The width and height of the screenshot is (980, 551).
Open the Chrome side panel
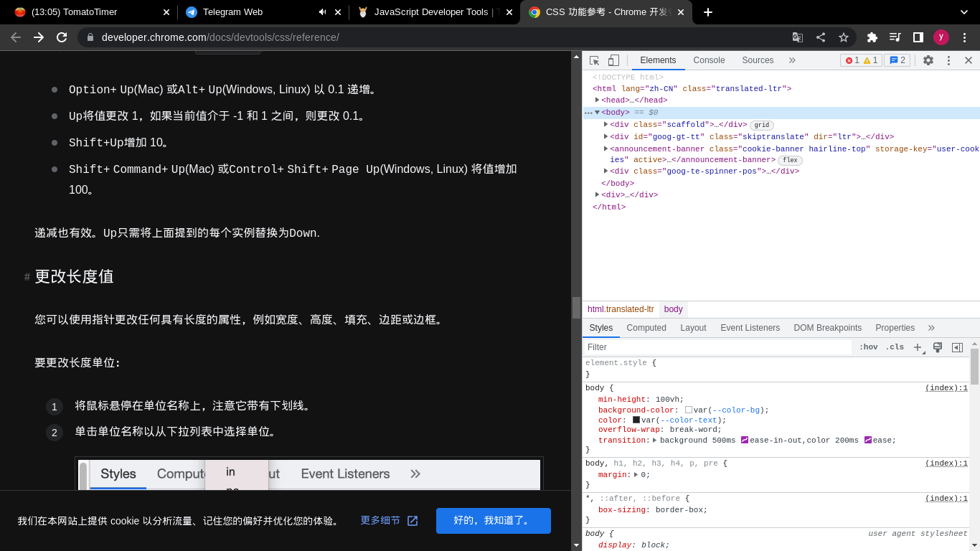pyautogui.click(x=918, y=37)
